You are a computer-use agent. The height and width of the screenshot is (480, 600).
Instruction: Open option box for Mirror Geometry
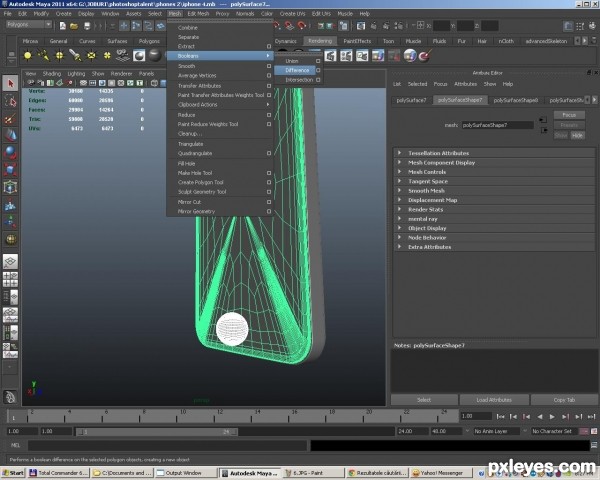coord(269,211)
